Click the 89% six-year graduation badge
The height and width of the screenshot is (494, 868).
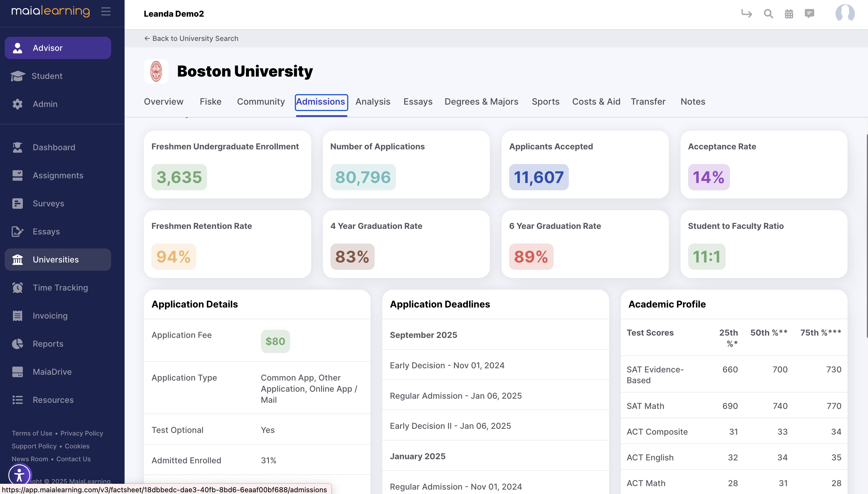pos(531,257)
